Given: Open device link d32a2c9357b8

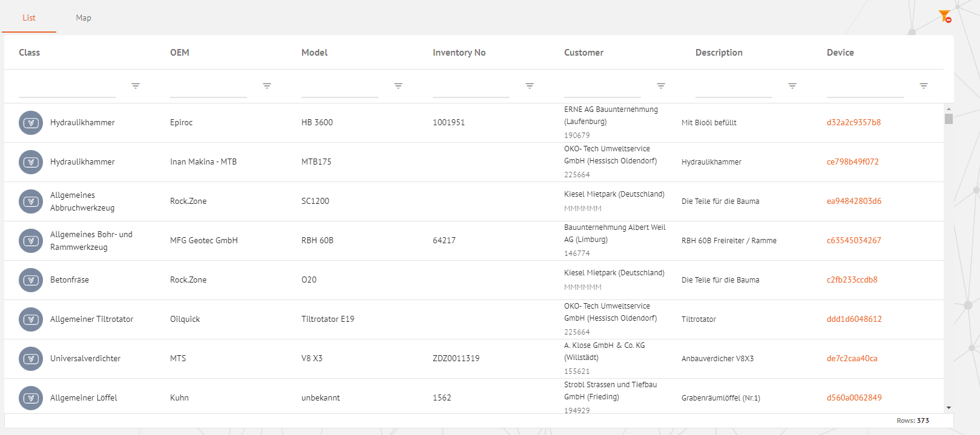Looking at the screenshot, I should click(x=853, y=122).
